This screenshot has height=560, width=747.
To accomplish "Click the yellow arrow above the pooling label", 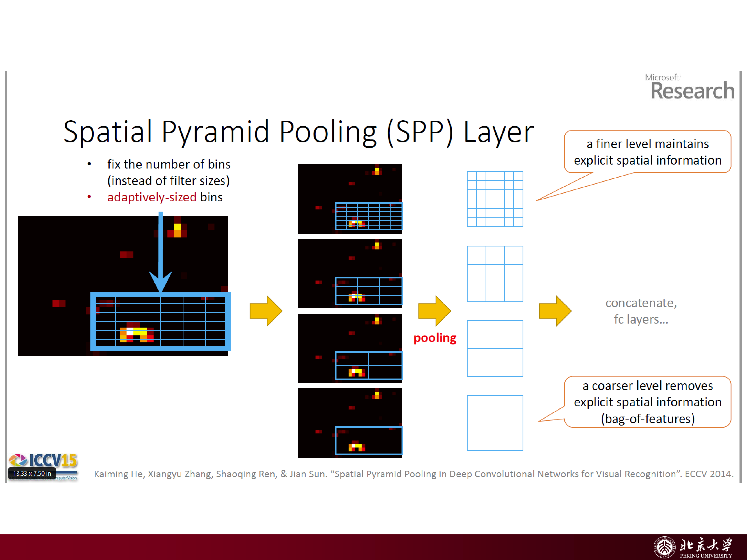I will (435, 311).
